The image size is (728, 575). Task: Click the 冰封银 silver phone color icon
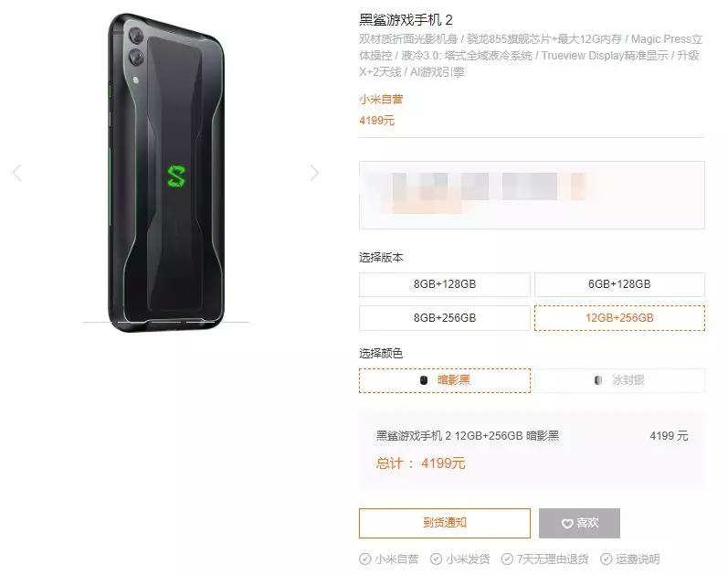598,380
